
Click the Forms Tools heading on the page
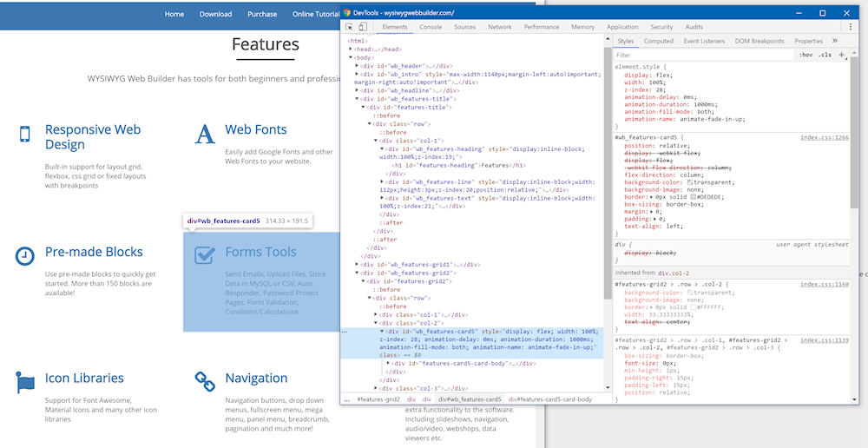pyautogui.click(x=260, y=252)
